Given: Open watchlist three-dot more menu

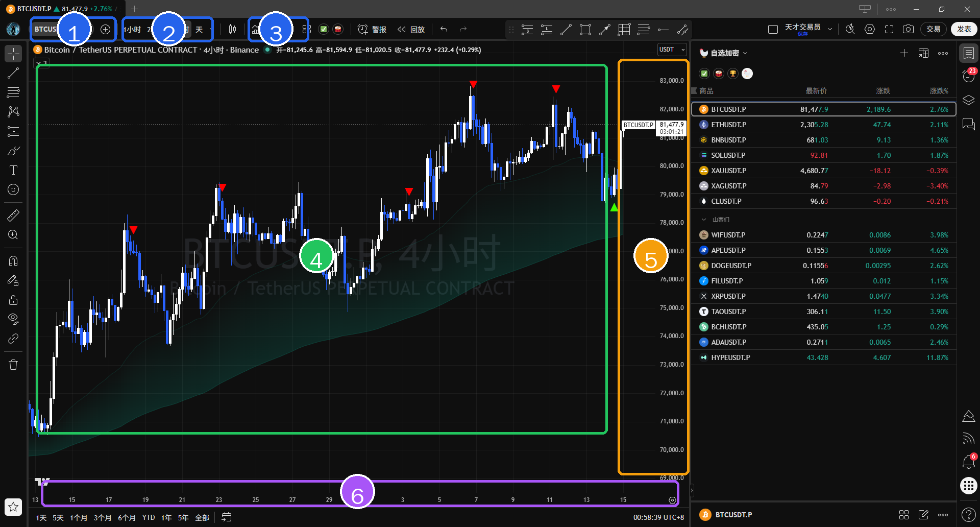Looking at the screenshot, I should point(943,53).
